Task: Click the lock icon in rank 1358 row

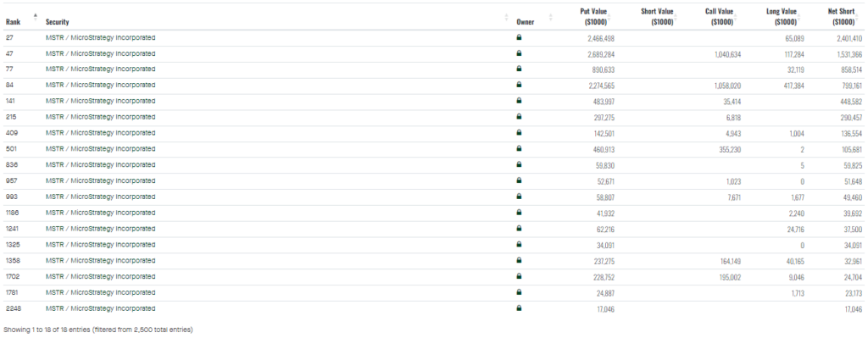Action: point(519,261)
